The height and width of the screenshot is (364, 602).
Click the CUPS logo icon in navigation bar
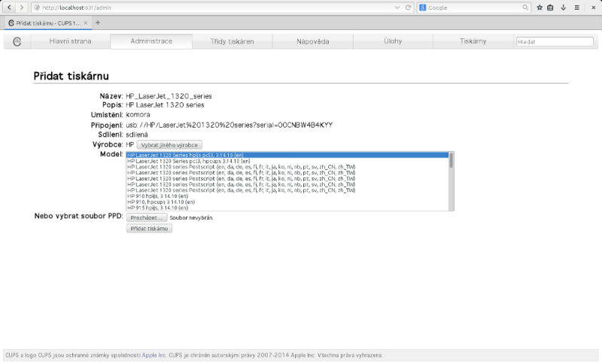click(x=17, y=41)
